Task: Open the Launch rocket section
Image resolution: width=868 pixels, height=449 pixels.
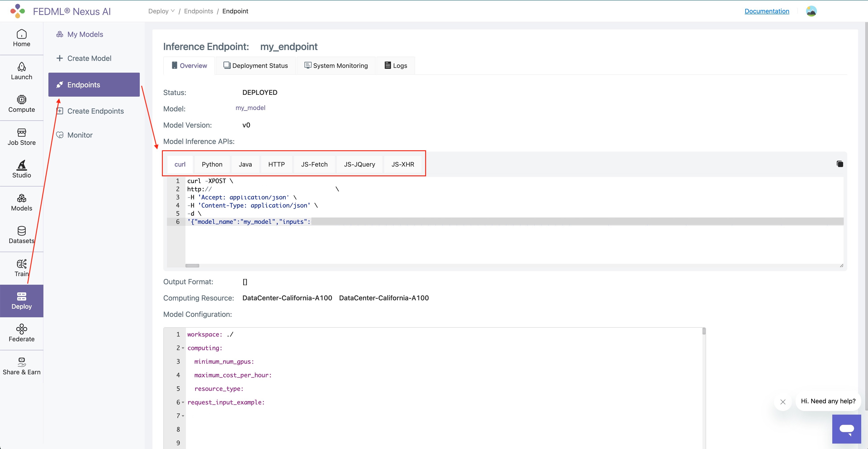Action: [x=21, y=71]
